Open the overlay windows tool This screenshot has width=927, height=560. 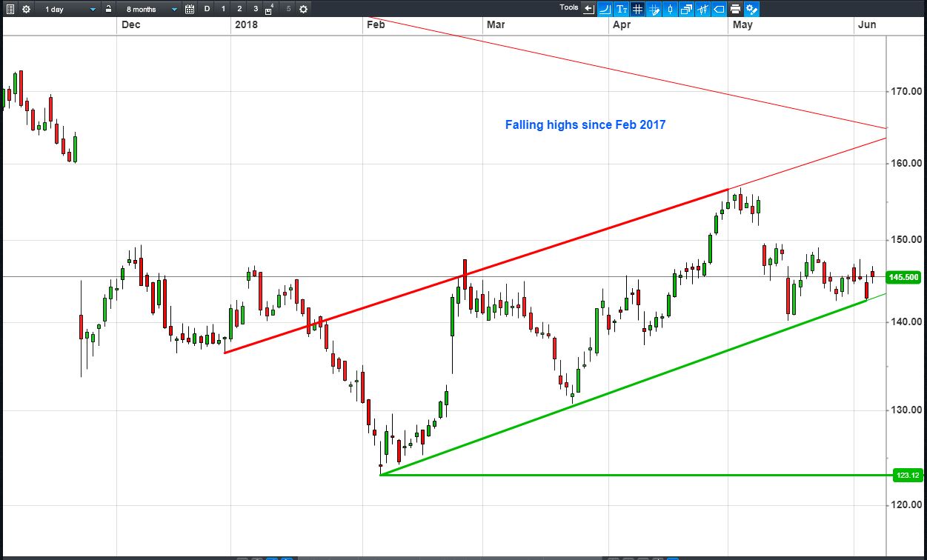click(x=686, y=9)
